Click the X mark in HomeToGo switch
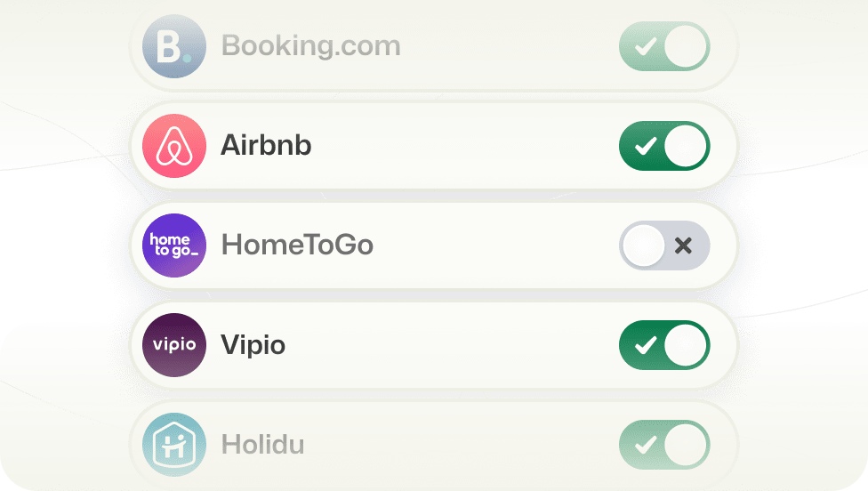 (684, 245)
